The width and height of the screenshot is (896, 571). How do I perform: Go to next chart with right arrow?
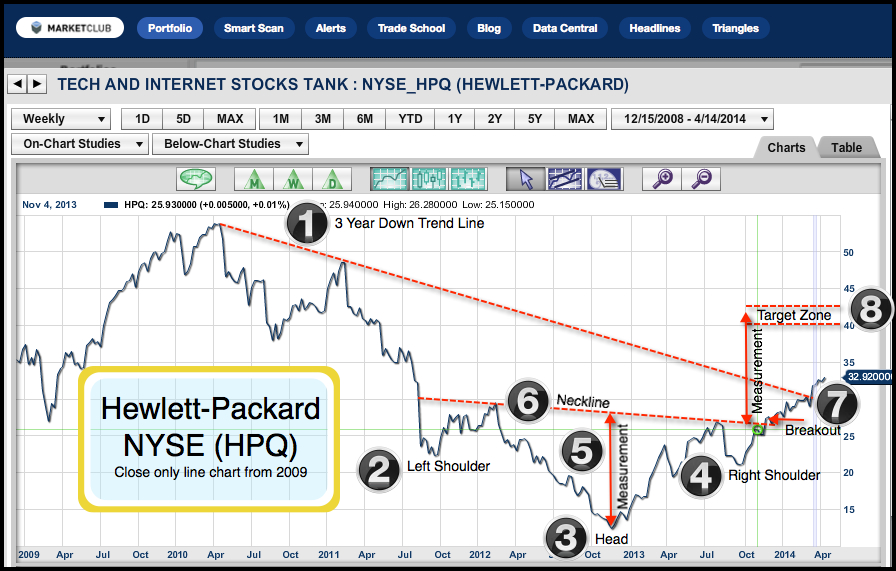click(37, 84)
